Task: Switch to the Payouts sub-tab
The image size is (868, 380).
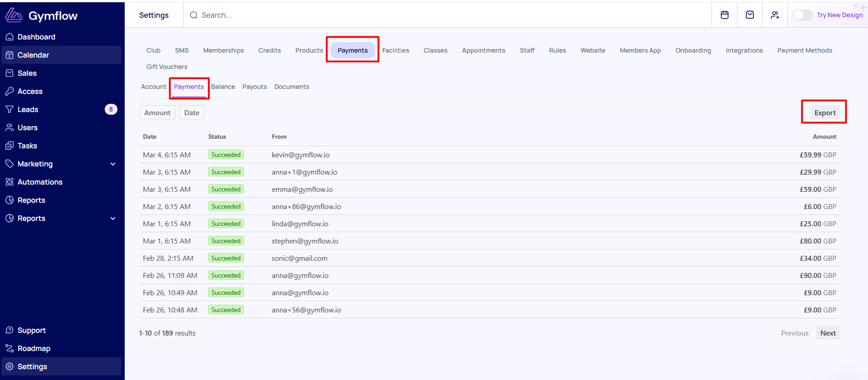Action: pyautogui.click(x=254, y=87)
